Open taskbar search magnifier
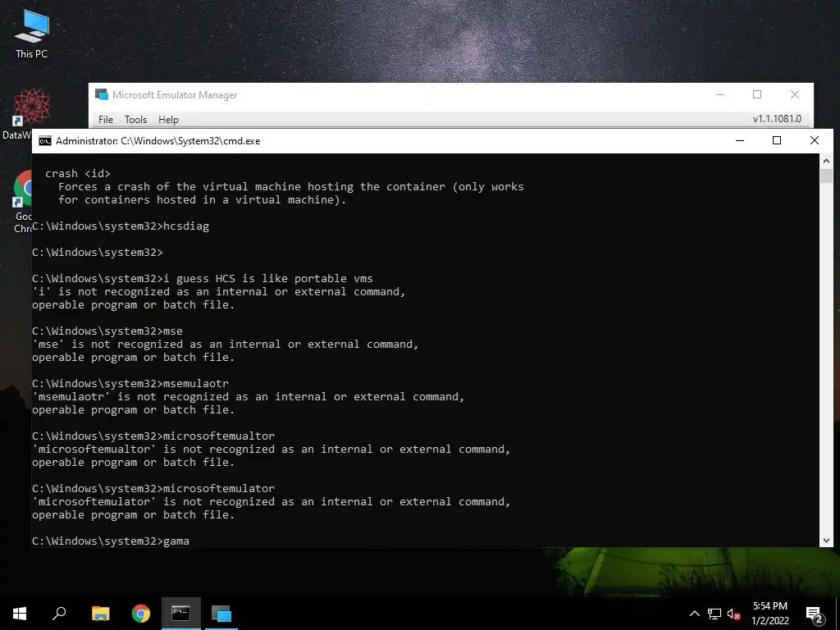Screen dimensions: 840x630 click(x=59, y=614)
